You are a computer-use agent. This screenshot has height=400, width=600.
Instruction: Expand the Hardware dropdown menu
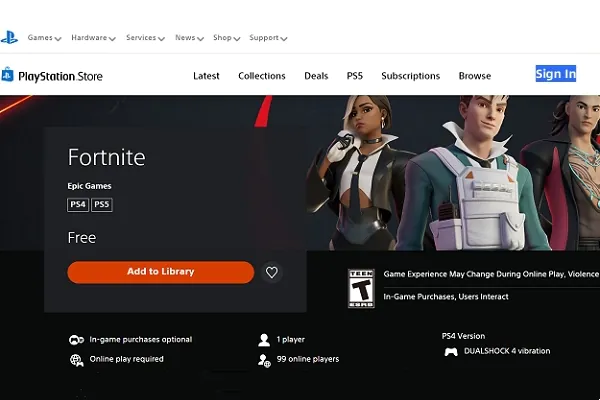click(x=93, y=38)
